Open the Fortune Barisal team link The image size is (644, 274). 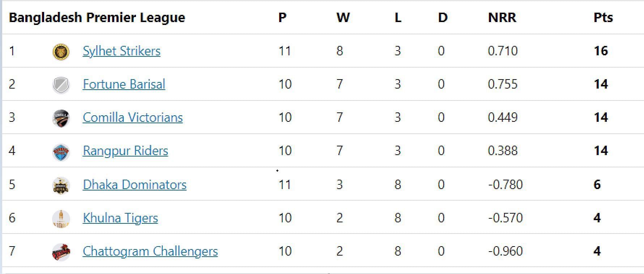[x=124, y=84]
